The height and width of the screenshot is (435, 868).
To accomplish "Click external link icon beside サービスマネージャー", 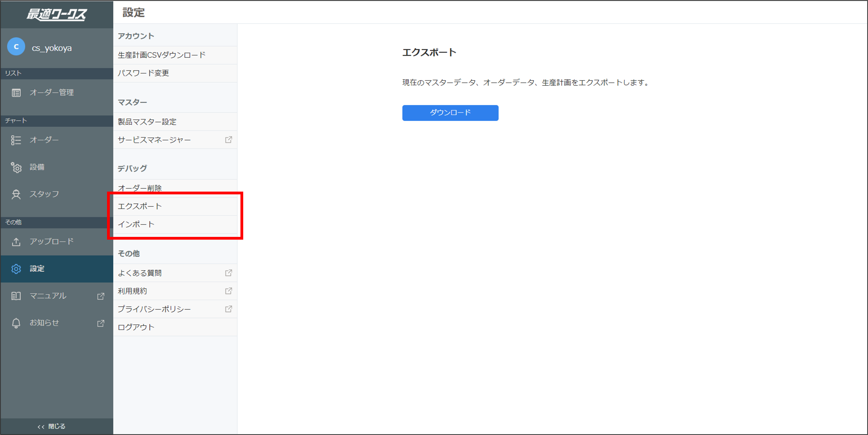I will tap(228, 140).
